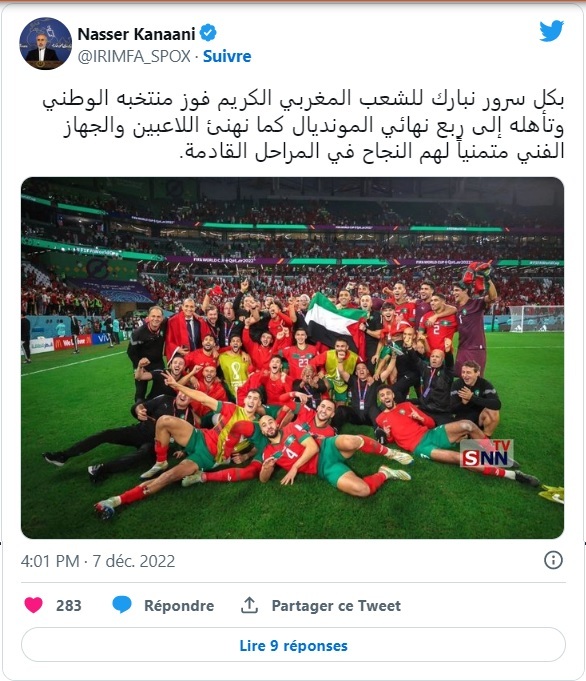
Task: Open the Morocco team celebration photo
Action: [292, 358]
